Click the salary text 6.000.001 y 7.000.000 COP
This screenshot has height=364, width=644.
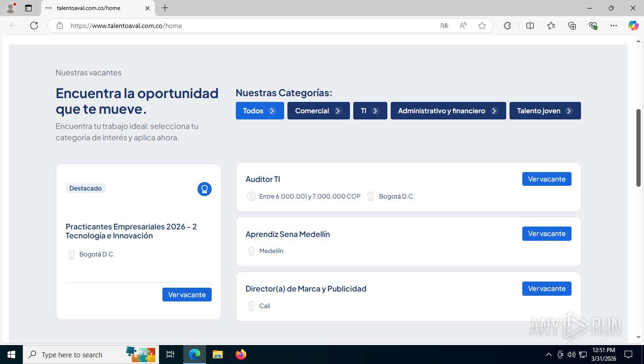click(310, 196)
